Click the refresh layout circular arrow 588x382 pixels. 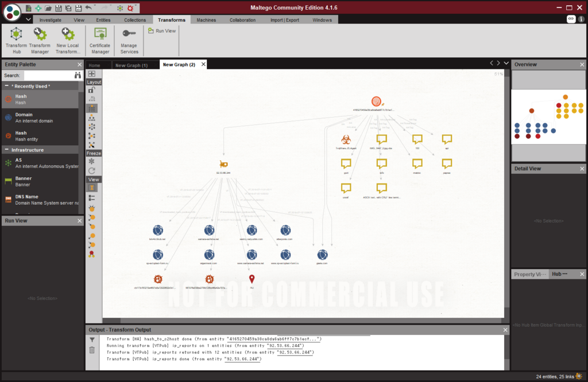coord(92,171)
